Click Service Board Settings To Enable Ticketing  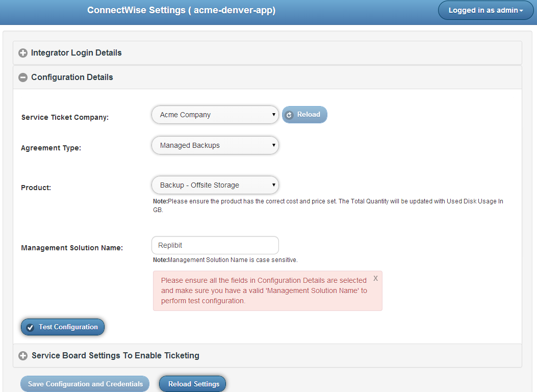[x=115, y=355]
